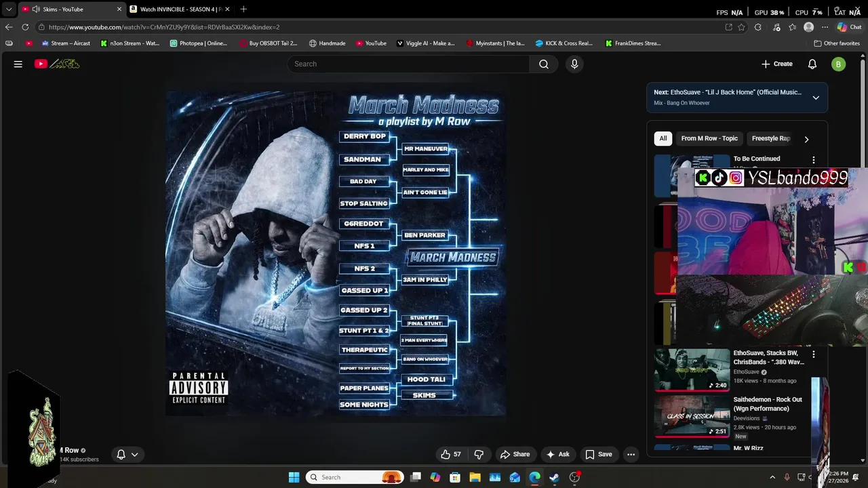Dislike the video
The height and width of the screenshot is (488, 868).
[x=479, y=454]
